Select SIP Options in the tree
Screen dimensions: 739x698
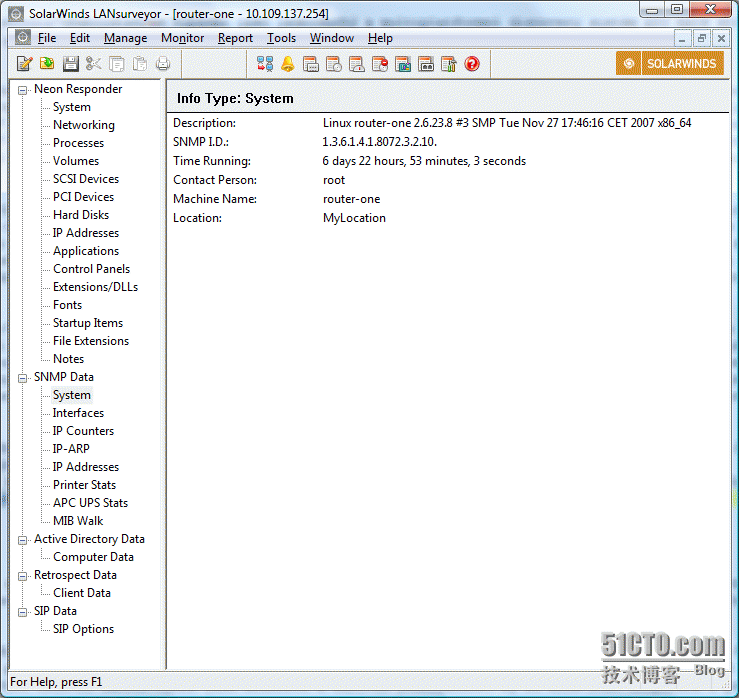point(83,629)
